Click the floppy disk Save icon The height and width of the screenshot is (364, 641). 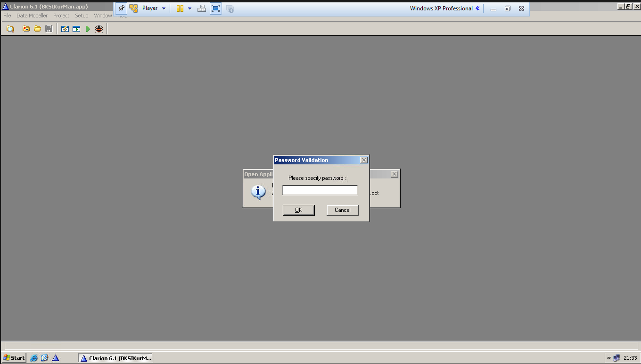tap(49, 29)
